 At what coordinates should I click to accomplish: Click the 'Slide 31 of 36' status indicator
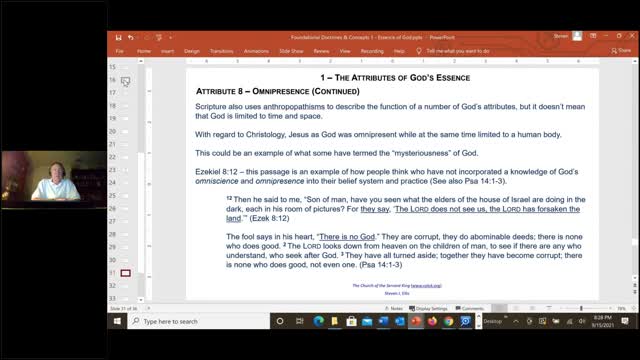pos(124,309)
